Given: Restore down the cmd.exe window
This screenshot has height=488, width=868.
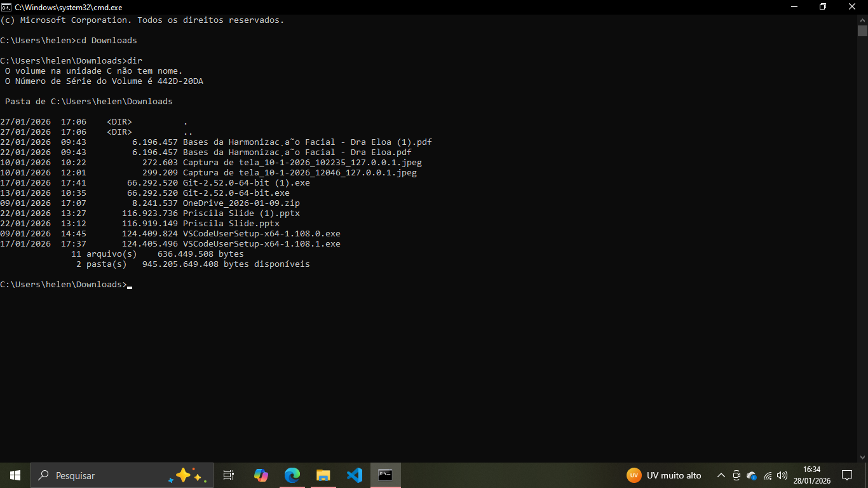Looking at the screenshot, I should 823,7.
